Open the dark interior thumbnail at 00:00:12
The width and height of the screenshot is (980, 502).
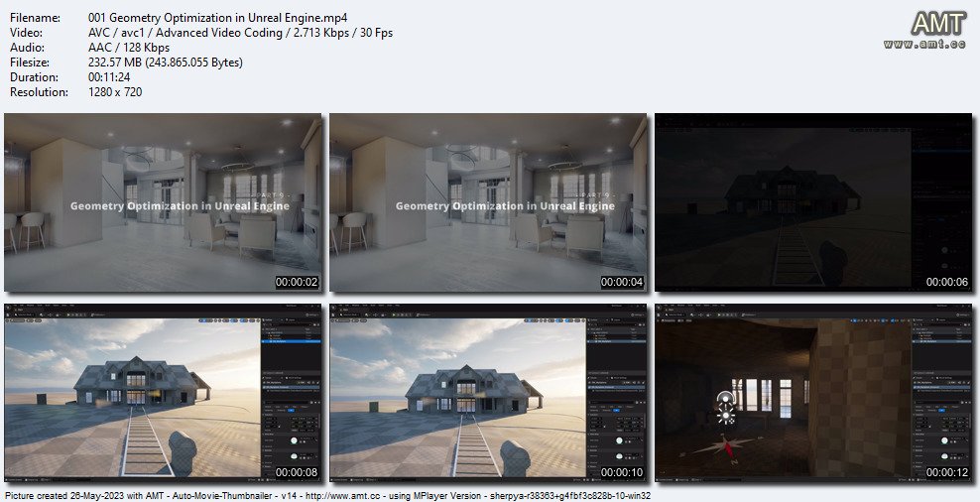pos(813,393)
